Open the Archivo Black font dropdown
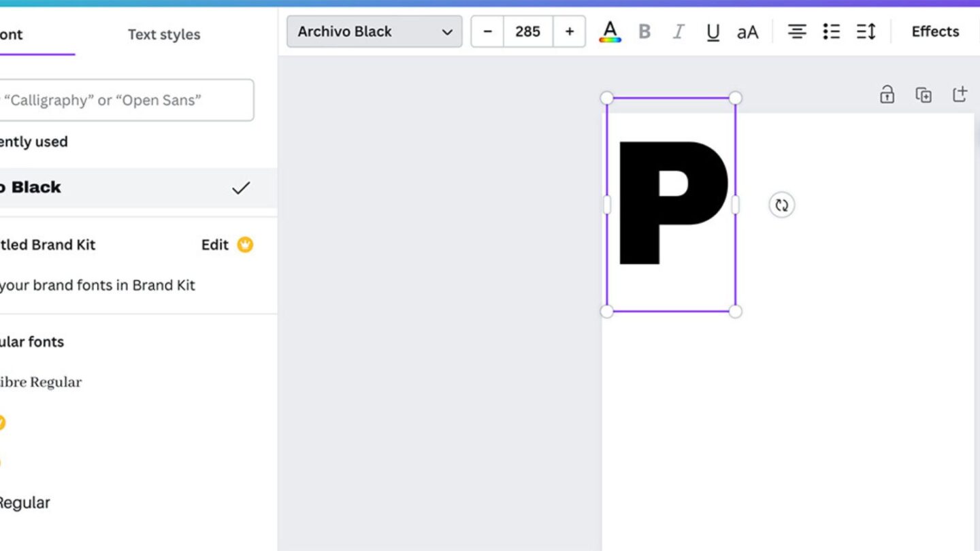Viewport: 980px width, 551px height. click(374, 31)
